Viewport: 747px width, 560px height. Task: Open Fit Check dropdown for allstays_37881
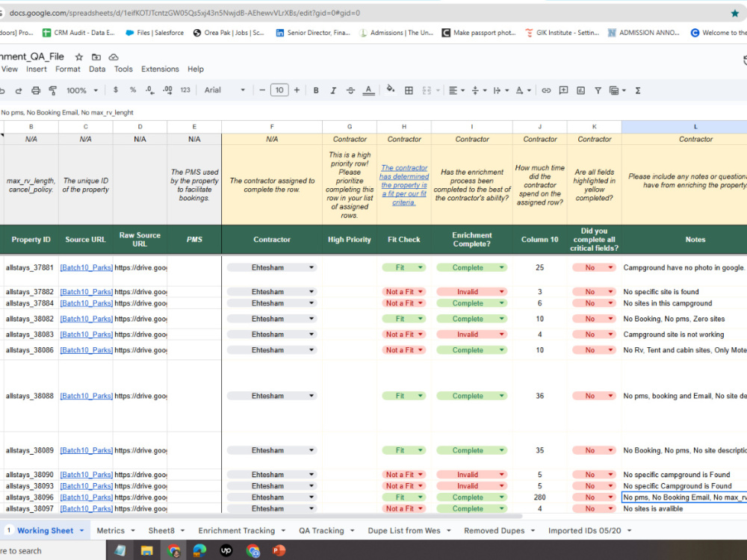420,267
